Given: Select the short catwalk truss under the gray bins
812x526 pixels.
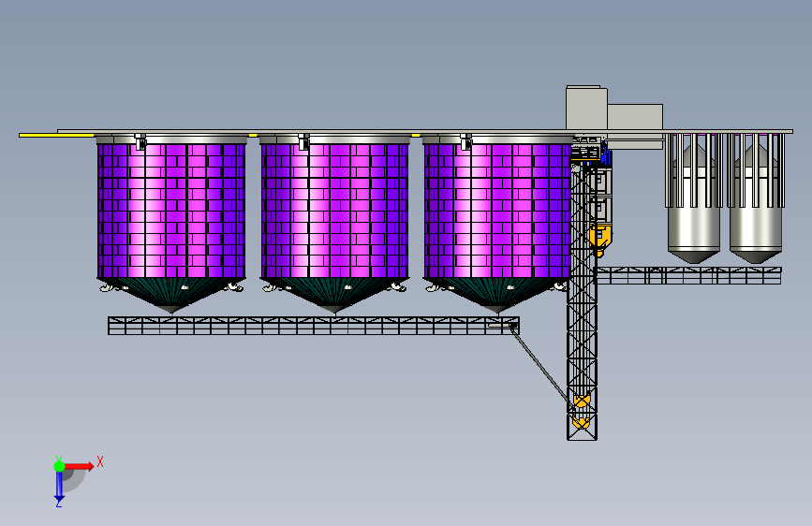Looking at the screenshot, I should tap(688, 275).
